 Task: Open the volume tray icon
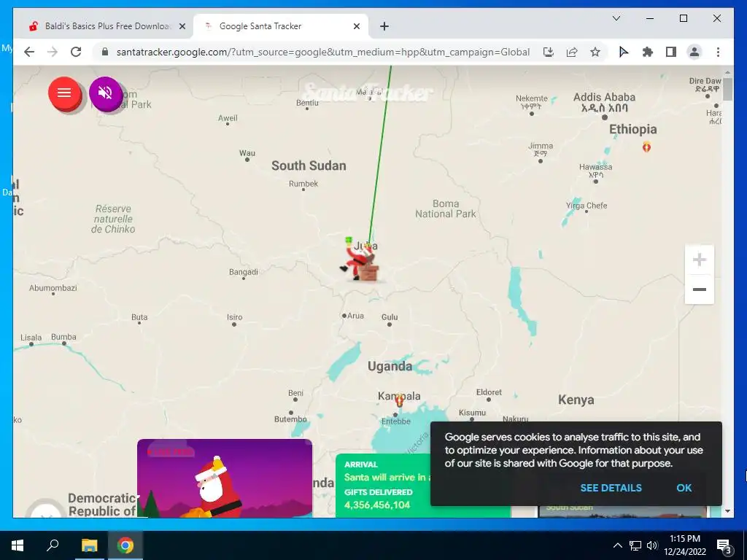[x=652, y=545]
